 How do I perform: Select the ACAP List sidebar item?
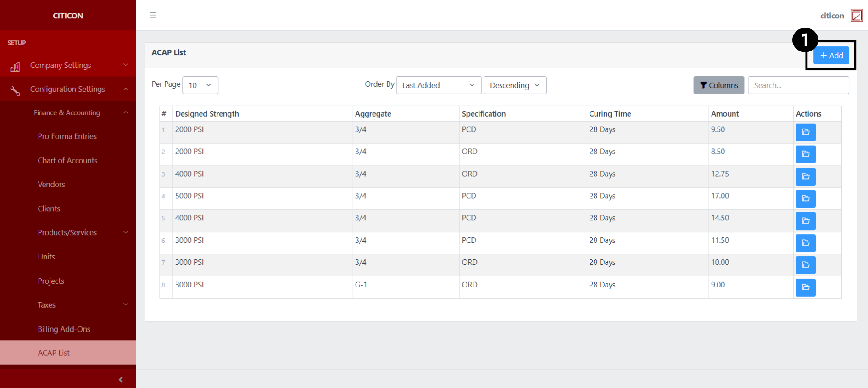54,353
